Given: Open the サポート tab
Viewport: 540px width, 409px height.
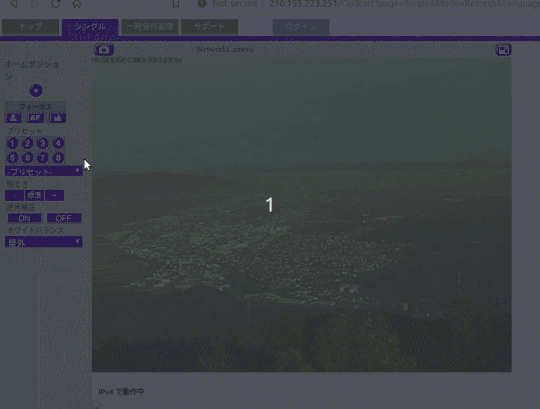Looking at the screenshot, I should pyautogui.click(x=209, y=27).
